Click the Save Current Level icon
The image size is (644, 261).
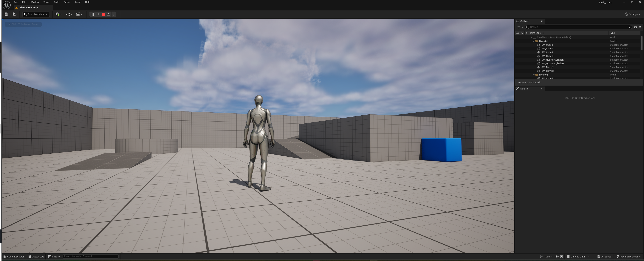point(6,14)
